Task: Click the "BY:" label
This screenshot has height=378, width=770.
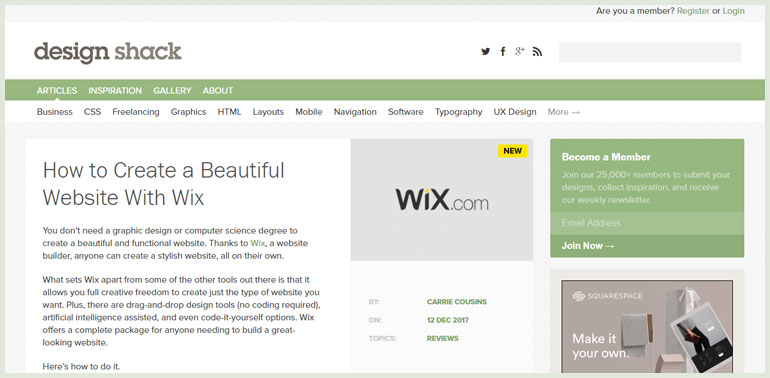Action: (374, 301)
